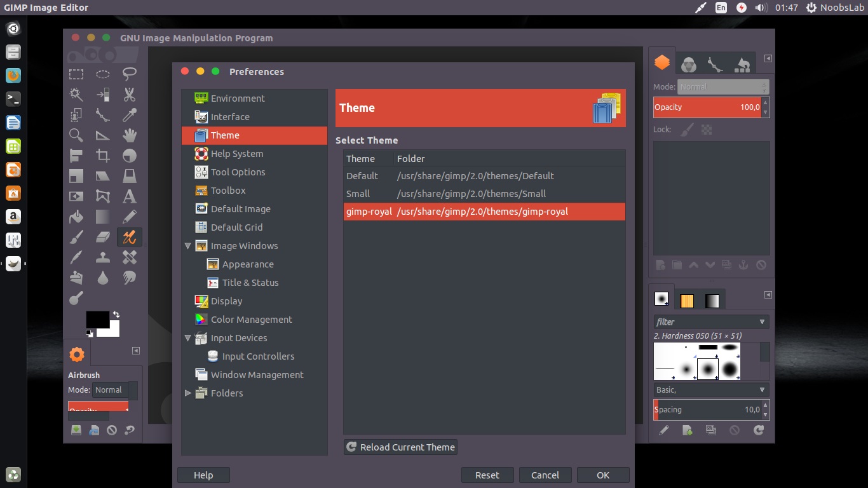Pick the Color Picker eyedropper tool

click(x=130, y=115)
